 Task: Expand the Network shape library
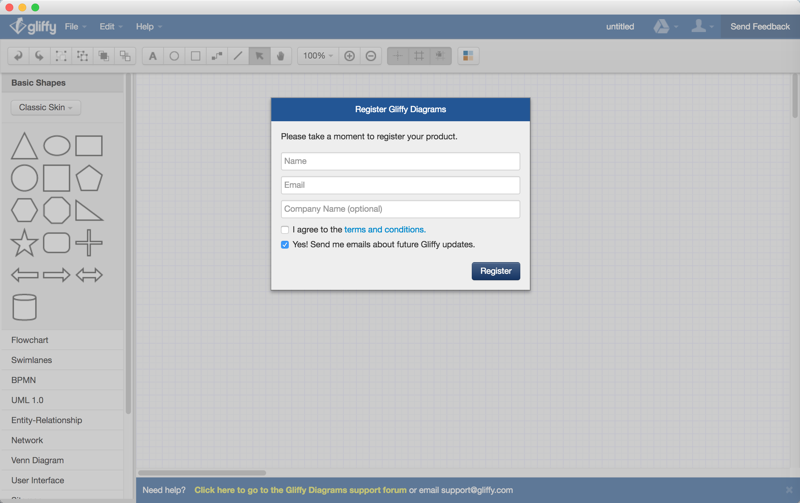pyautogui.click(x=62, y=440)
